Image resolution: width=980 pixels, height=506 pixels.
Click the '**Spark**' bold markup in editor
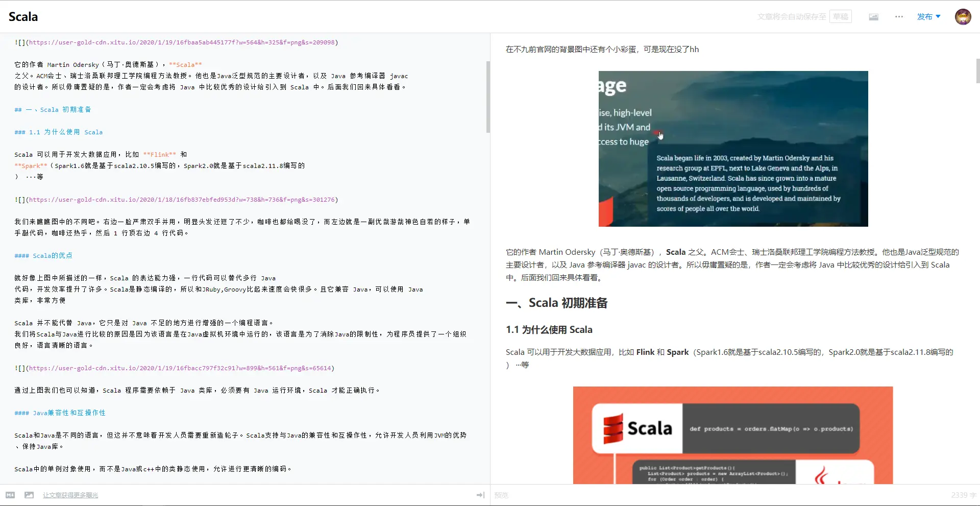click(31, 166)
